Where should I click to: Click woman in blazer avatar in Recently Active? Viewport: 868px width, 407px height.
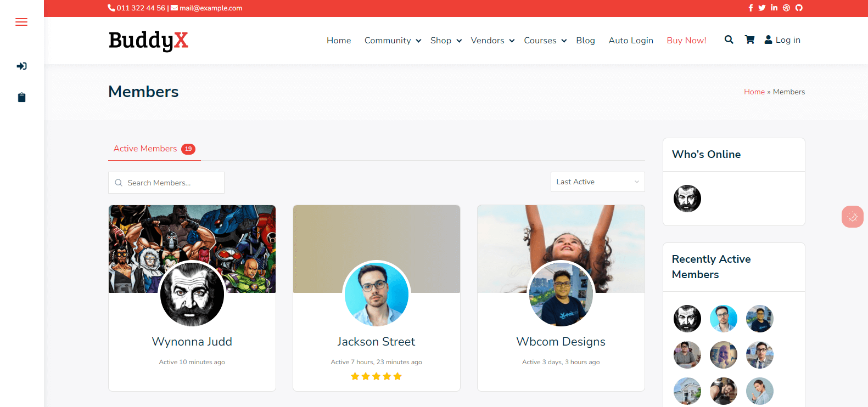click(760, 391)
